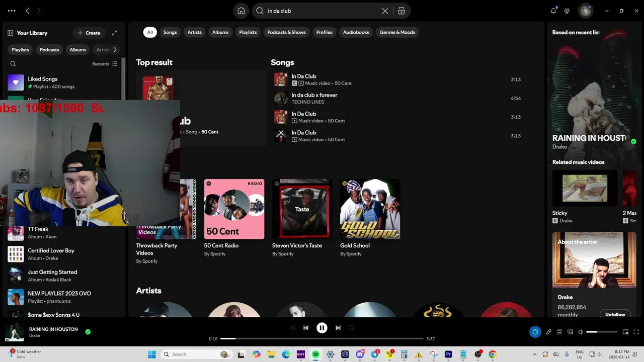Clear the search field text

(385, 11)
